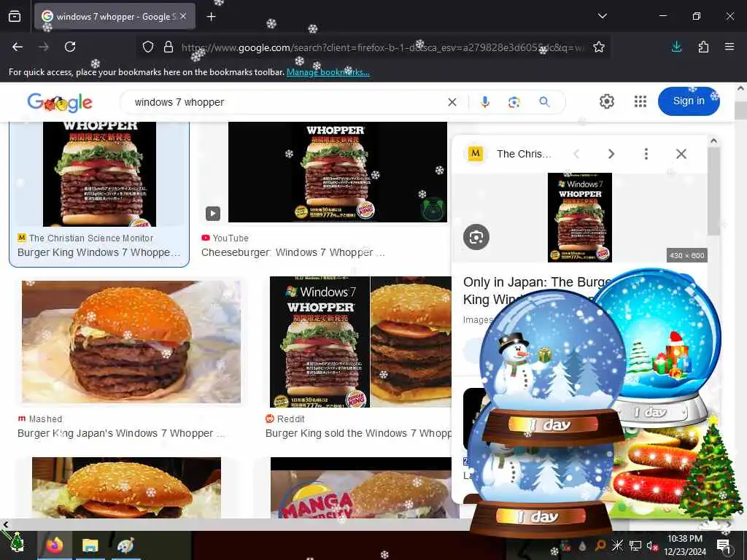Close the image preview panel
Viewport: 747px width, 560px height.
click(x=681, y=154)
